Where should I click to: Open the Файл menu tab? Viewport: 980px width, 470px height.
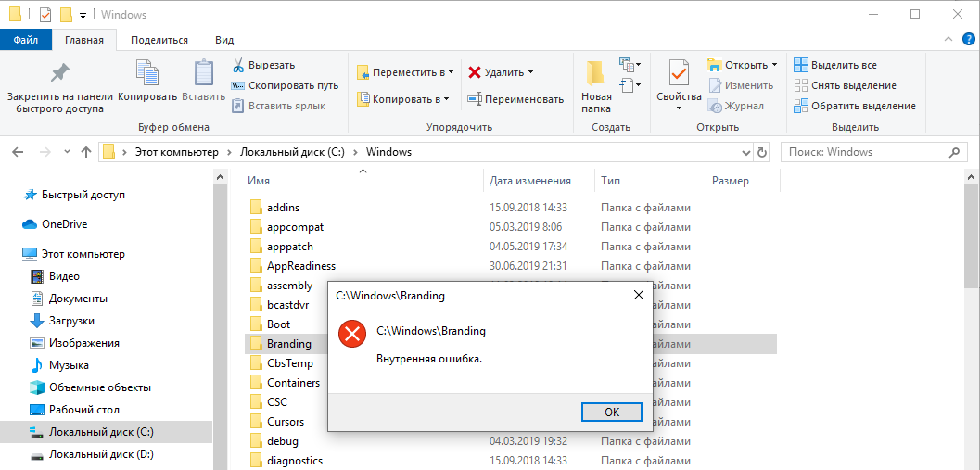26,40
